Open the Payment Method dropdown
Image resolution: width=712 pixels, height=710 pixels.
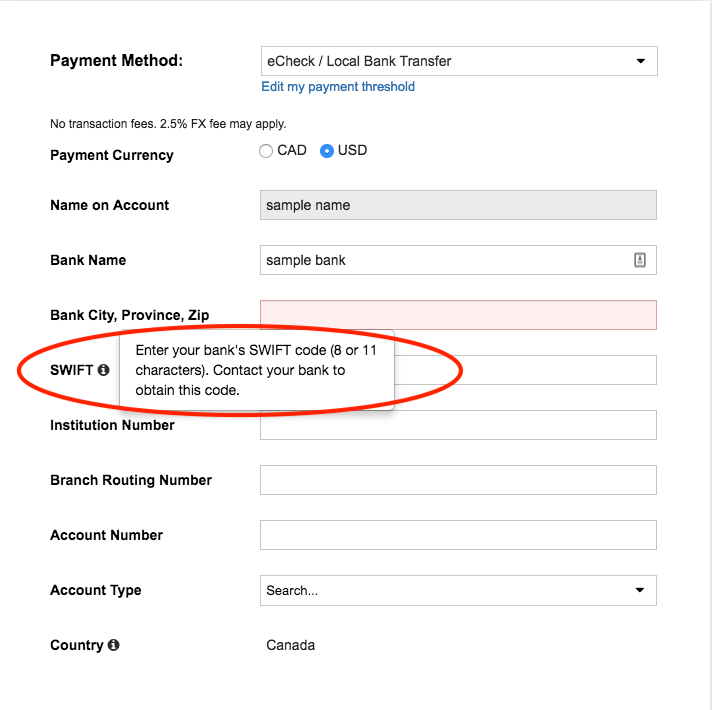pos(459,61)
